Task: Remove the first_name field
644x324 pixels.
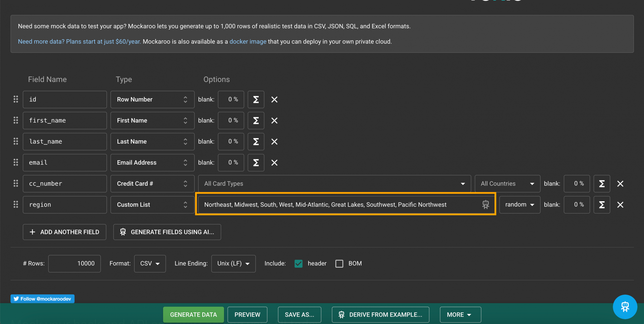Action: pos(274,120)
